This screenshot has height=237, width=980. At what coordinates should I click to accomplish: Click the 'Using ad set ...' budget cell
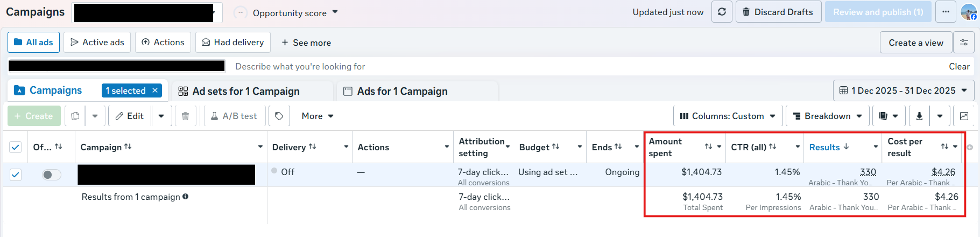[x=548, y=172]
